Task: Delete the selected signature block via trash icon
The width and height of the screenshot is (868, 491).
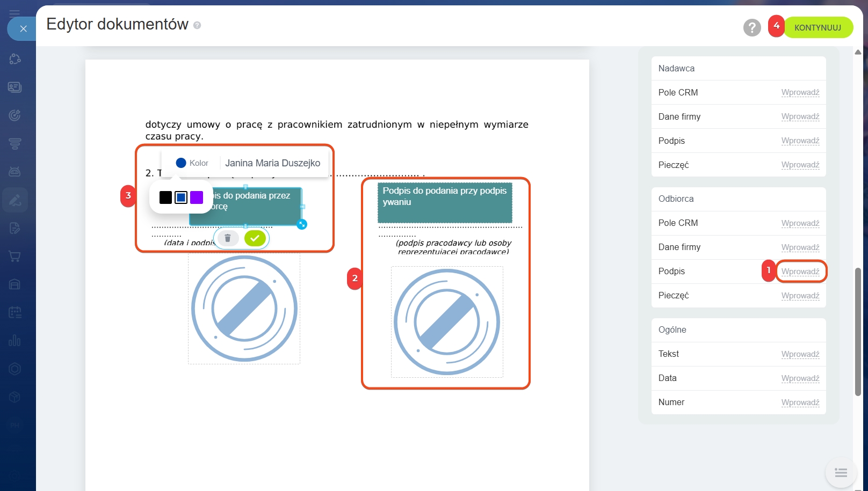Action: (228, 238)
